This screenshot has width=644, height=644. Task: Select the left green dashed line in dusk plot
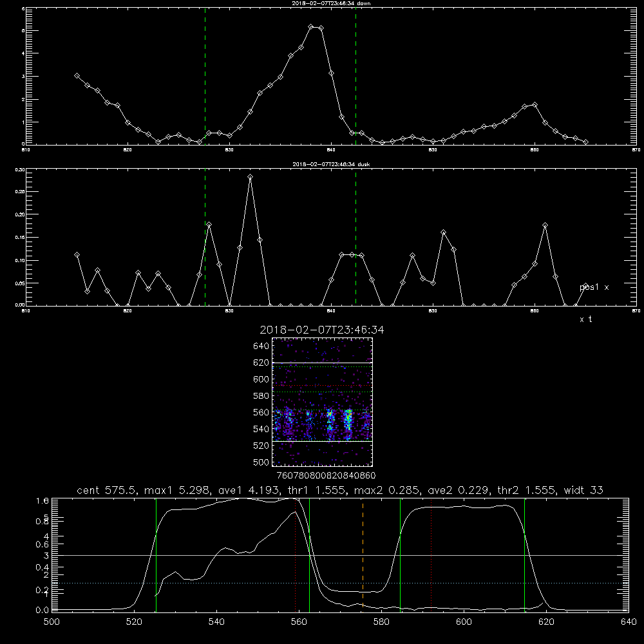[205, 238]
